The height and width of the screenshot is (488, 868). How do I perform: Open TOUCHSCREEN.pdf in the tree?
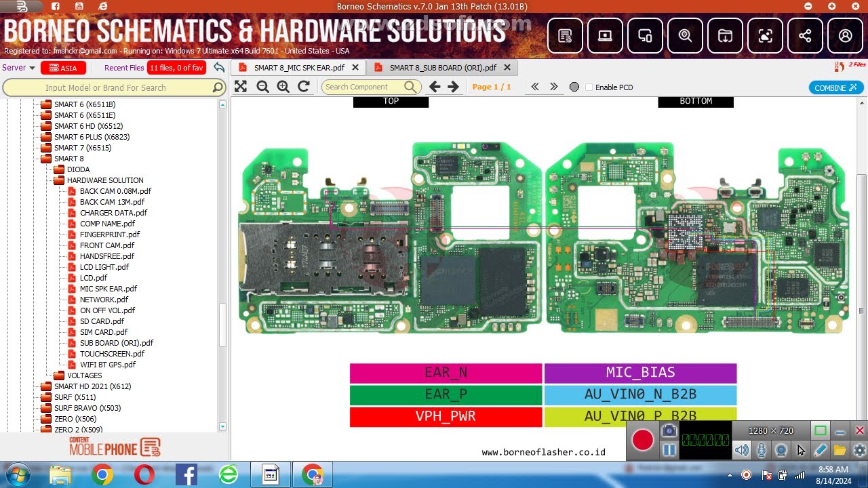[112, 354]
